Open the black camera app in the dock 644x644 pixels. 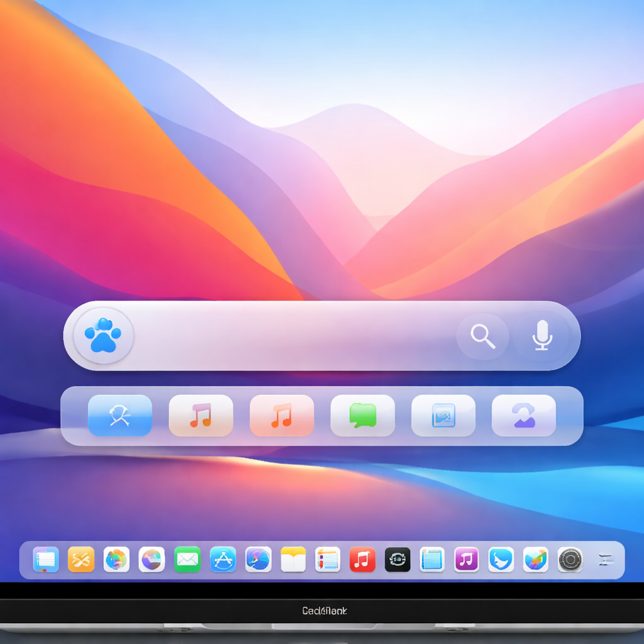tap(397, 560)
